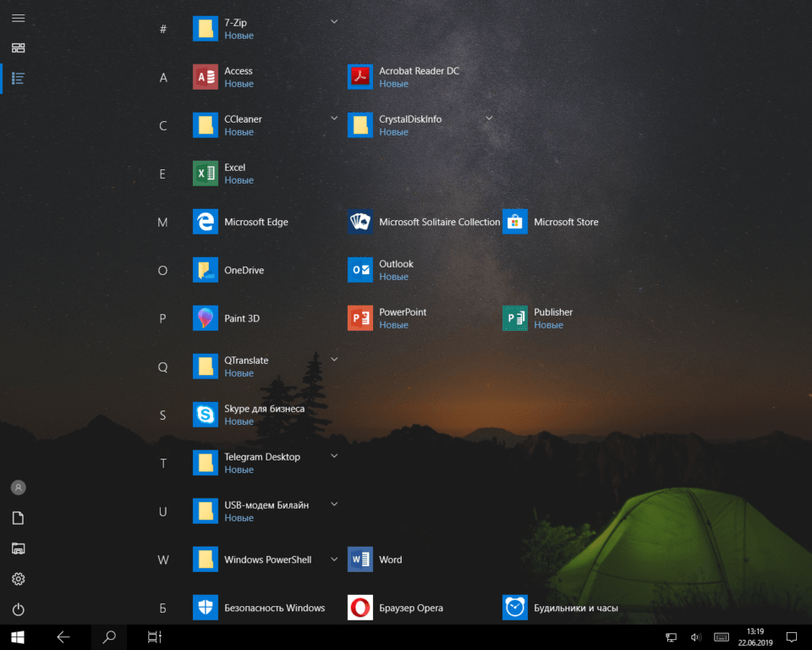The width and height of the screenshot is (812, 650).
Task: Jump via the letter A header
Action: click(163, 78)
